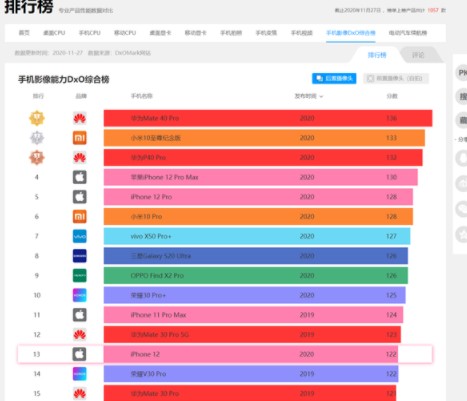This screenshot has height=401, width=467.
Task: Select the iPhone 12 Pro bar
Action: coord(258,197)
